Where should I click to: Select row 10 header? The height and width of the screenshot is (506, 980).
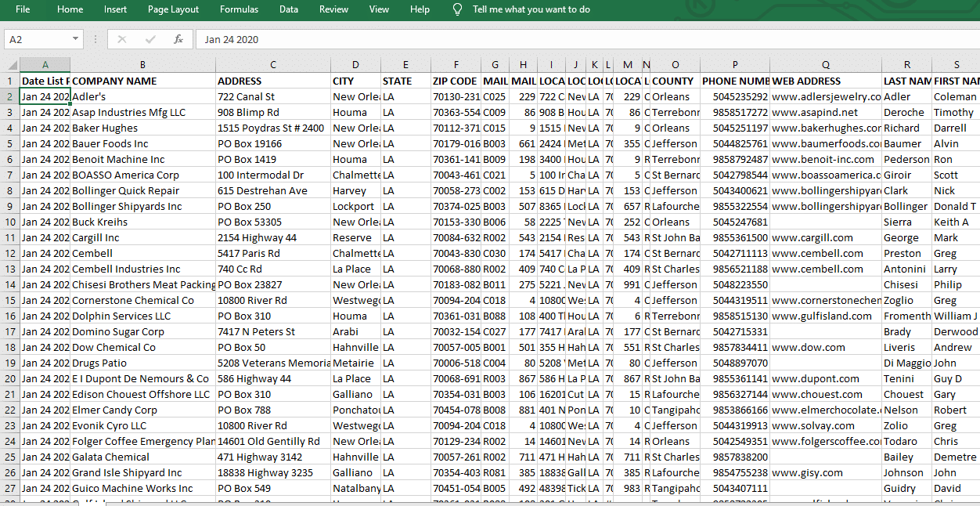point(10,222)
